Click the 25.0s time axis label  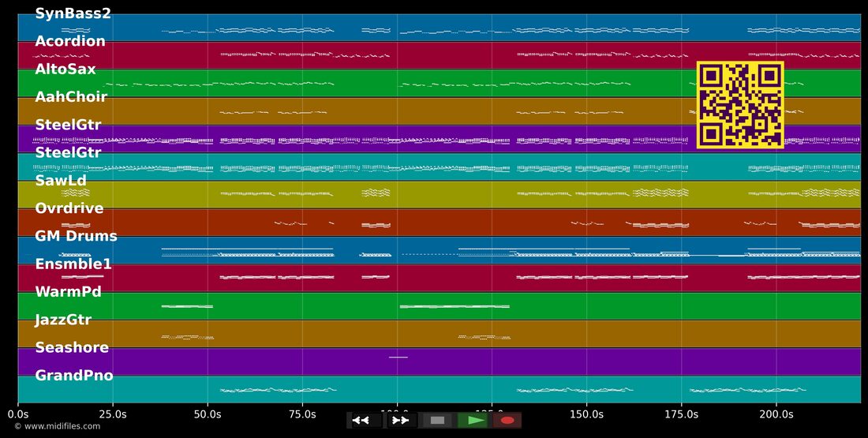tap(113, 414)
